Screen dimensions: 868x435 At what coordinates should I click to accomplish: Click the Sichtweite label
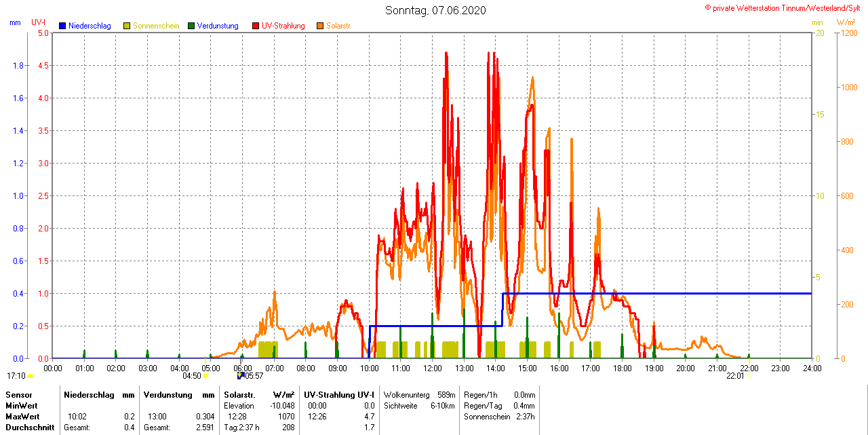[402, 406]
